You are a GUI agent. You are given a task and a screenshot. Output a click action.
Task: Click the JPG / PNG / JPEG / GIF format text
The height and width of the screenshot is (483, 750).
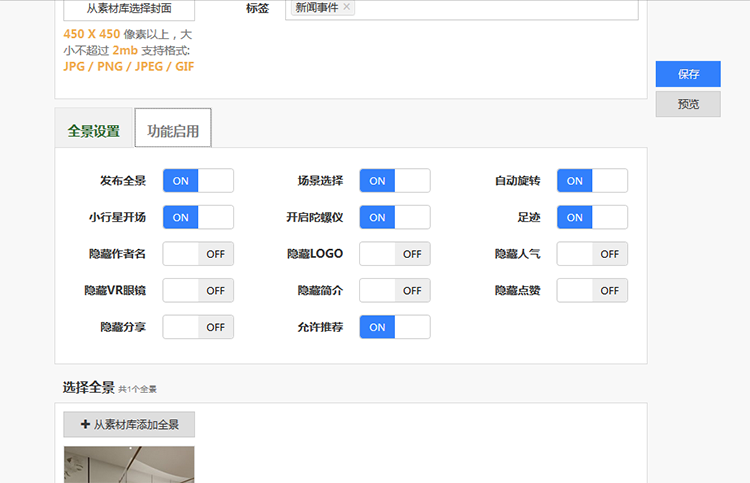tap(129, 66)
